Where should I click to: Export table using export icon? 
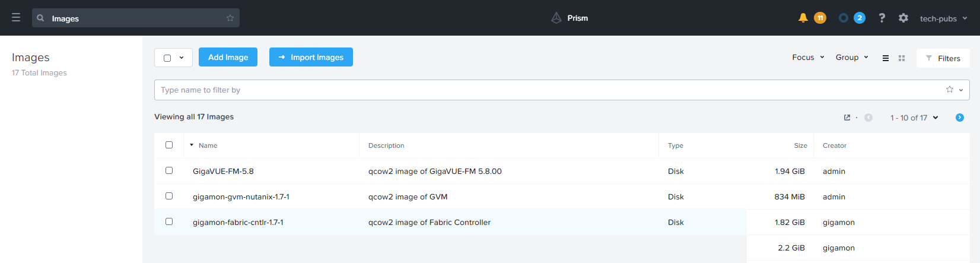click(847, 118)
